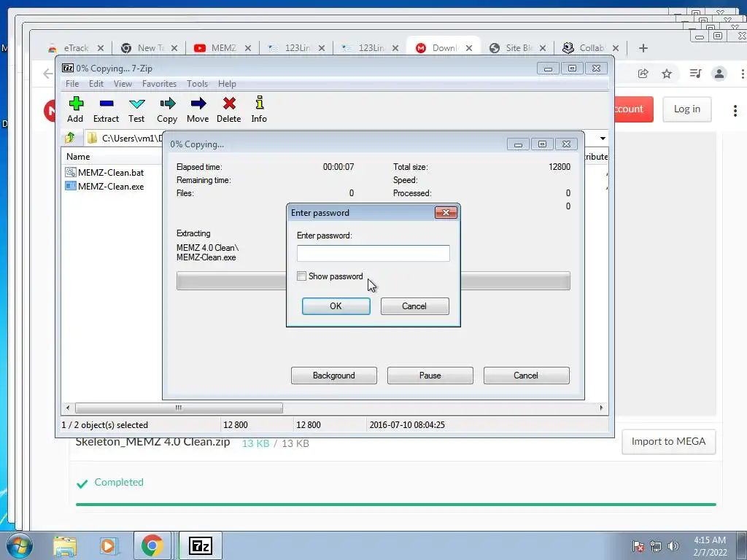747x560 pixels.
Task: Close the Enter password dialog
Action: tap(446, 212)
